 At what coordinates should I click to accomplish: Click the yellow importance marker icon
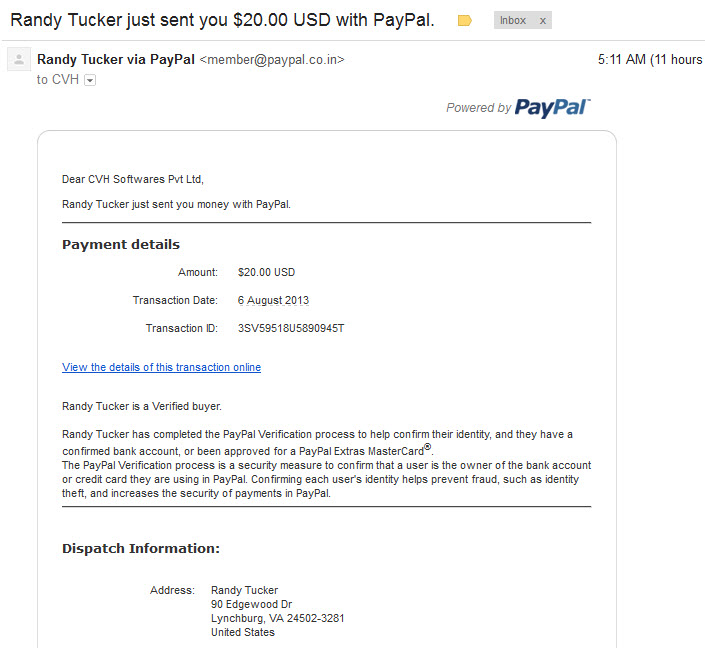(x=464, y=21)
